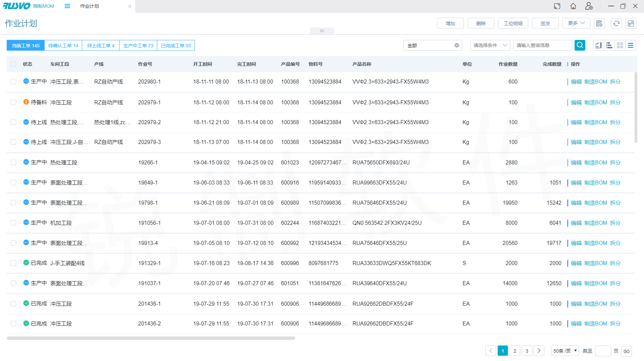Select the checkbox for job 202979-2
The image size is (644, 361).
(x=13, y=122)
